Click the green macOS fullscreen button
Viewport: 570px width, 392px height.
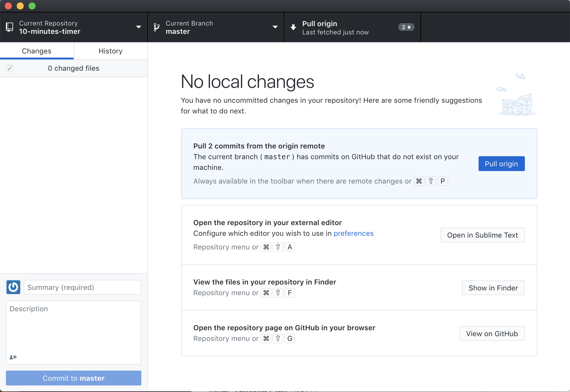click(32, 6)
